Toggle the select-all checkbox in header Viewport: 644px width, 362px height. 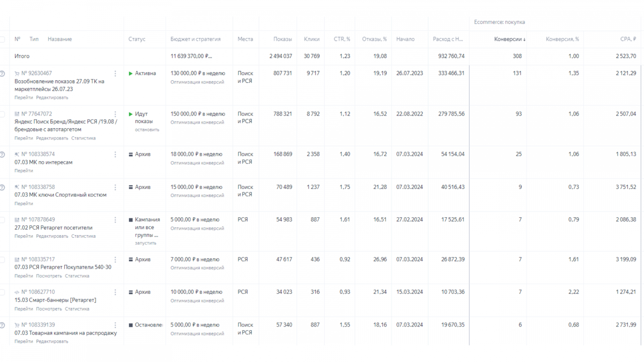coord(2,39)
